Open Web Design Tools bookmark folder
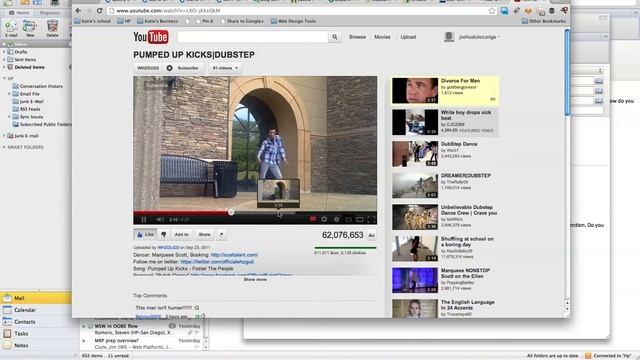 [x=293, y=21]
